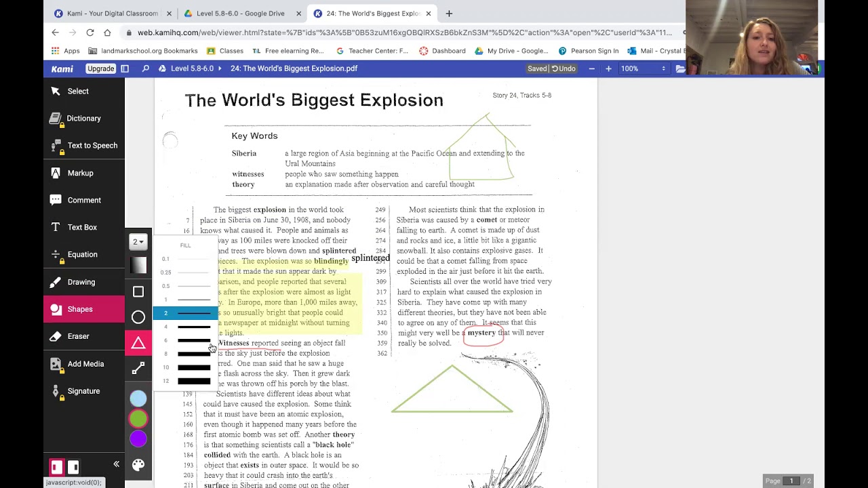
Task: Dock toolbar to the right side
Action: [x=73, y=466]
